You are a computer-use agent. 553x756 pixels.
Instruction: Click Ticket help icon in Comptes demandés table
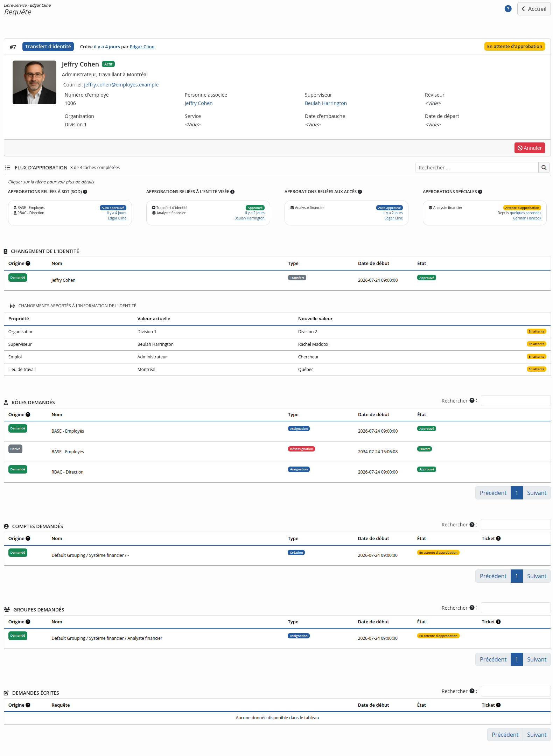[x=498, y=539]
